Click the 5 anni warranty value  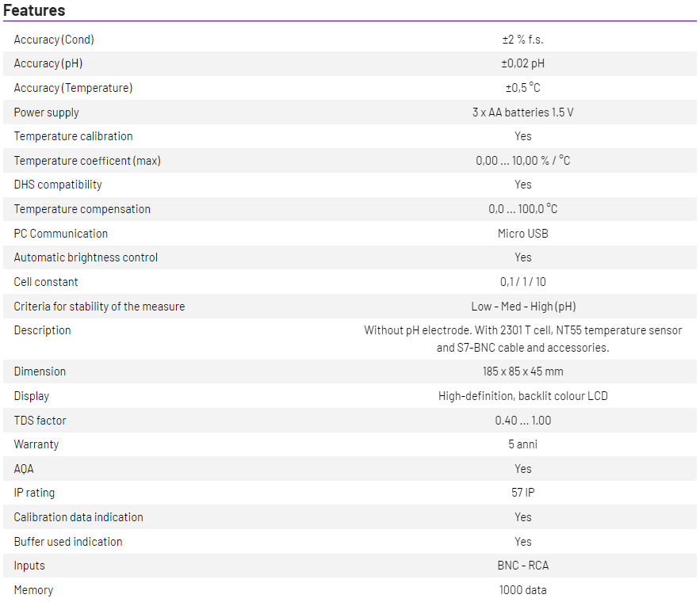pos(522,444)
